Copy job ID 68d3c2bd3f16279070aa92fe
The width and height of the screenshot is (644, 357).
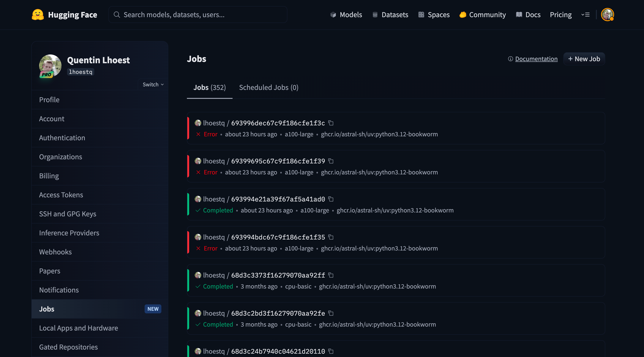pos(331,313)
